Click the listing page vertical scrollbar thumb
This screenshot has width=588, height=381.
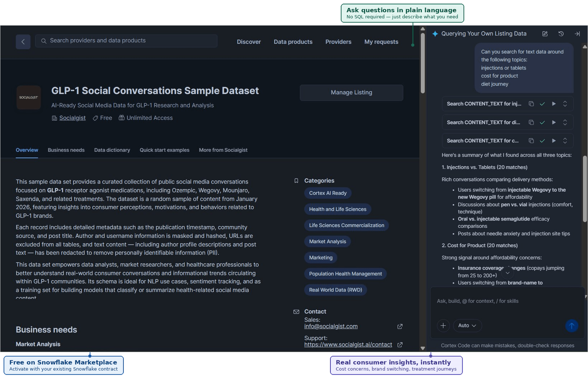click(x=423, y=63)
